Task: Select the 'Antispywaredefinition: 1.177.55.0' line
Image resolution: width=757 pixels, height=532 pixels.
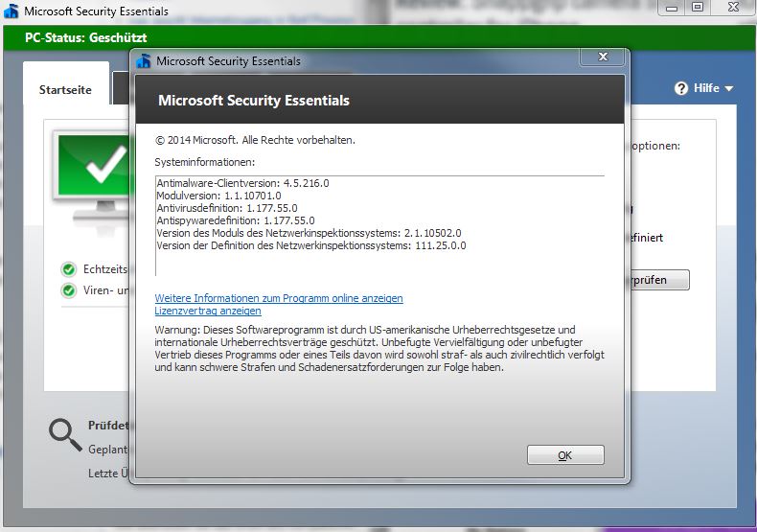Action: pyautogui.click(x=236, y=220)
